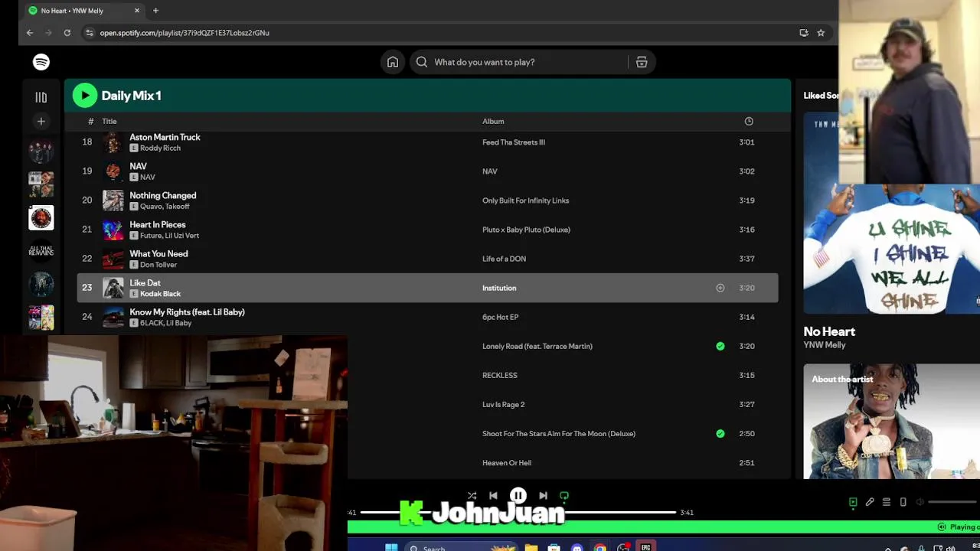
Task: Open album Only Built For Infinity Links
Action: tap(525, 201)
